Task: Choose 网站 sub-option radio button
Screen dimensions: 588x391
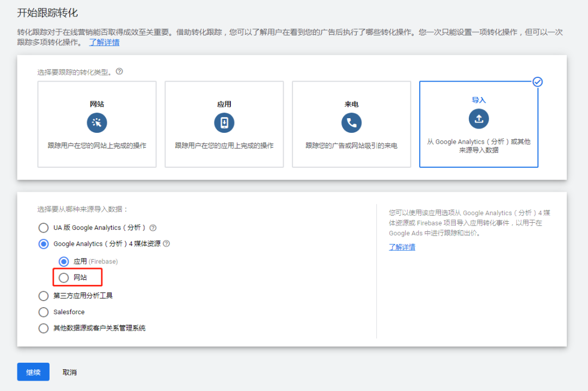Action: pos(64,278)
